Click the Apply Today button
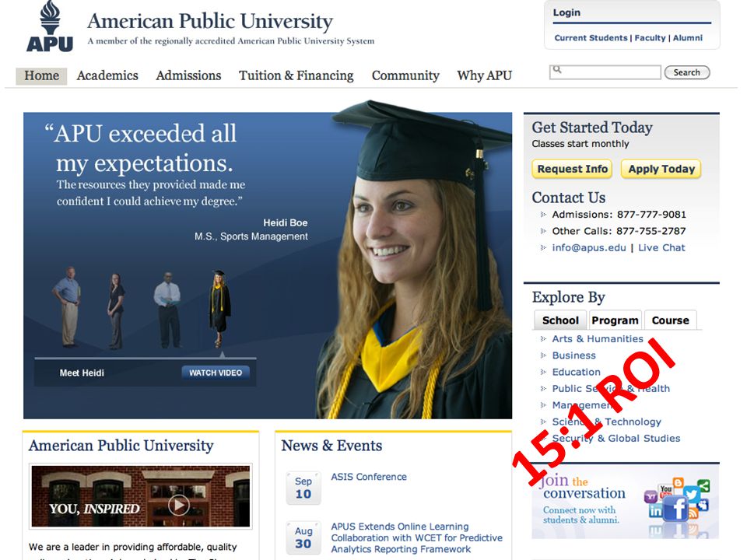Viewport: 747px width, 560px height. click(661, 169)
